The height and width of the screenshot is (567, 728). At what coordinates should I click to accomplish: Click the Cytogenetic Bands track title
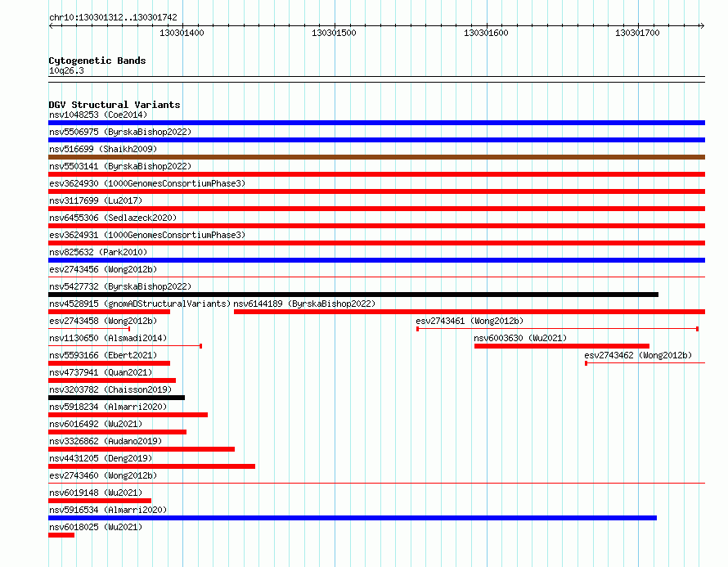pos(97,61)
